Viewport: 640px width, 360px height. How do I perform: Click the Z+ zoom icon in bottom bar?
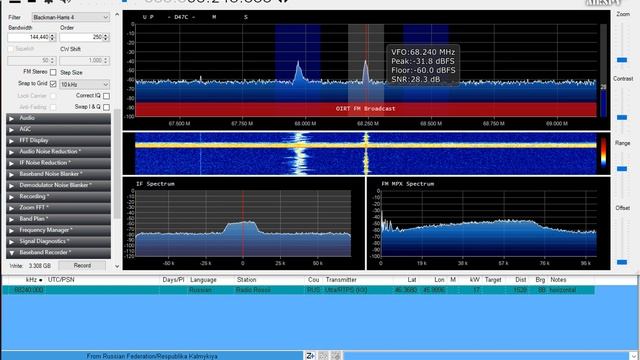310,356
